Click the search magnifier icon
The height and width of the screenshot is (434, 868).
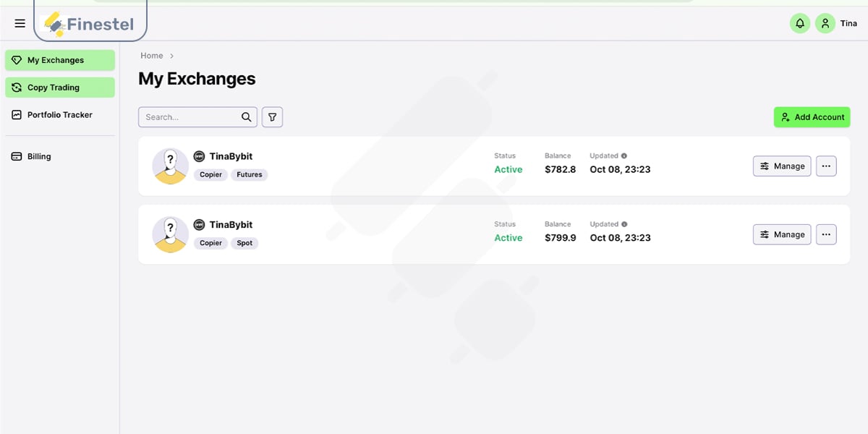click(247, 117)
